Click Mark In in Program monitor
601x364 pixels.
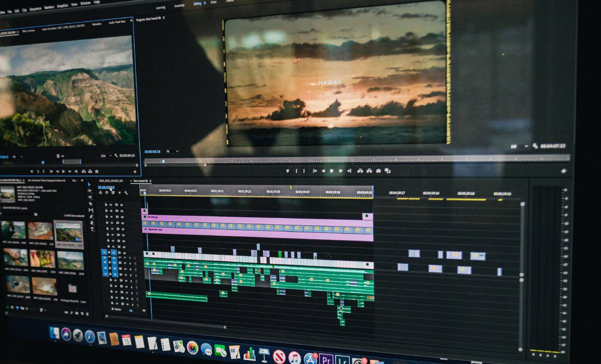(296, 171)
